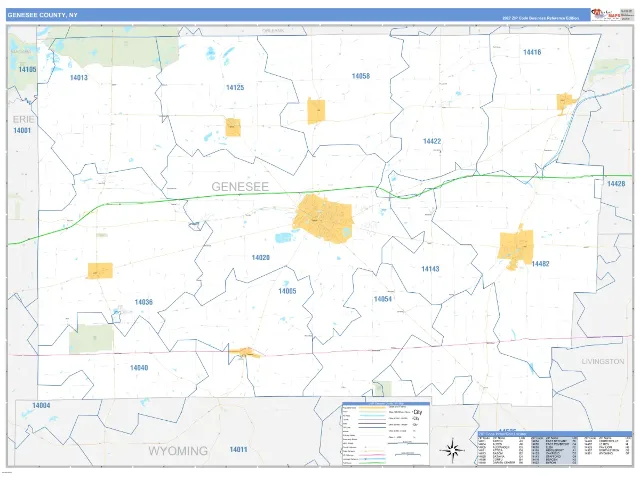Select the ZIP code label 14054
This screenshot has height=480, width=640.
click(x=383, y=299)
